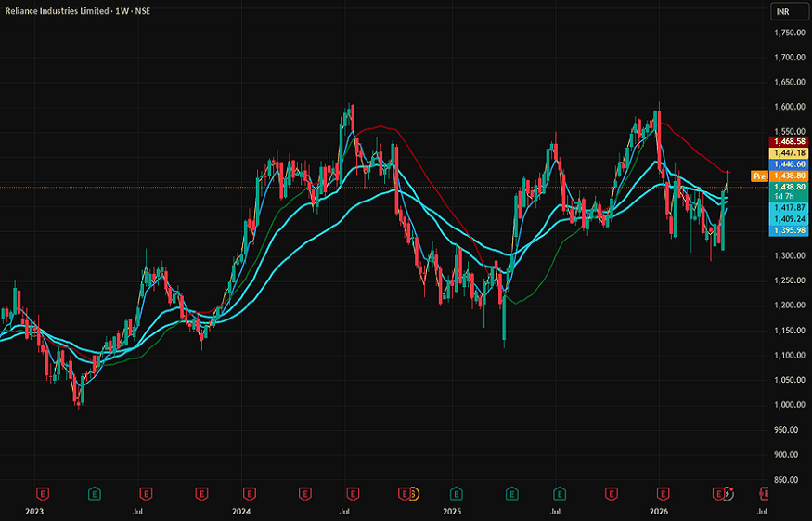The width and height of the screenshot is (812, 521).
Task: Click the green earnings marker above 2025
Action: [x=456, y=493]
